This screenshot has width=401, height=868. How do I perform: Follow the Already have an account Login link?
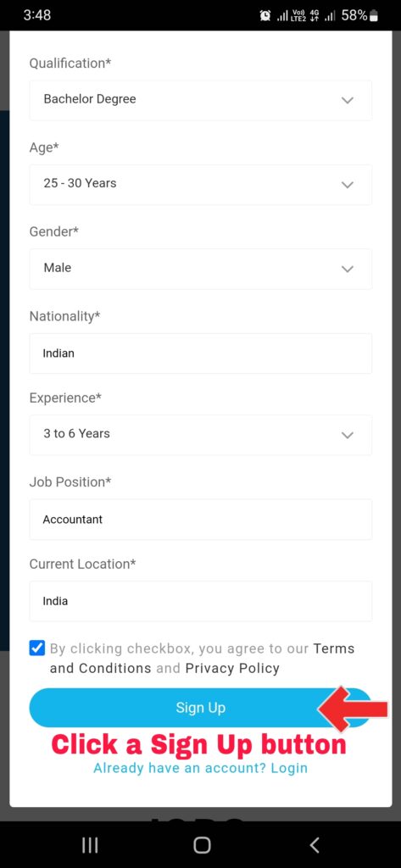[200, 768]
